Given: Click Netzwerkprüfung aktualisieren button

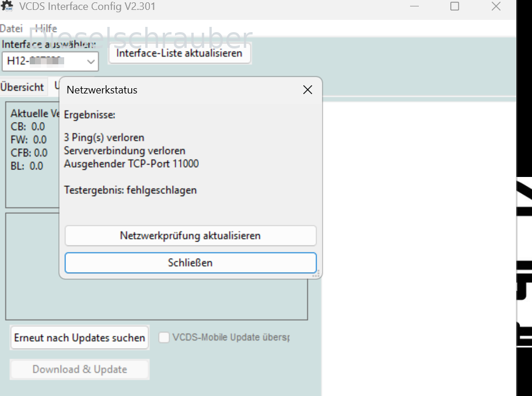Looking at the screenshot, I should click(190, 236).
